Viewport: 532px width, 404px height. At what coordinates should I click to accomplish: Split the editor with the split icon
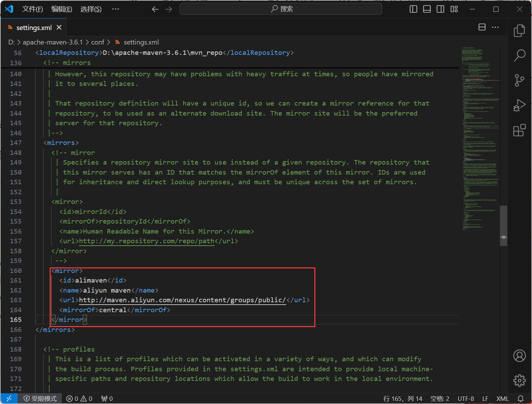(x=482, y=27)
